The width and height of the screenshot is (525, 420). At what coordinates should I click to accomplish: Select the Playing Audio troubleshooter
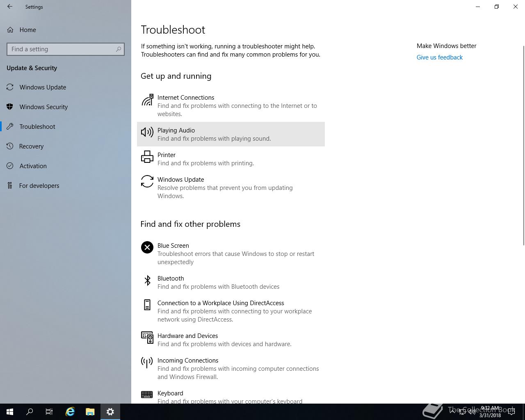pyautogui.click(x=231, y=134)
